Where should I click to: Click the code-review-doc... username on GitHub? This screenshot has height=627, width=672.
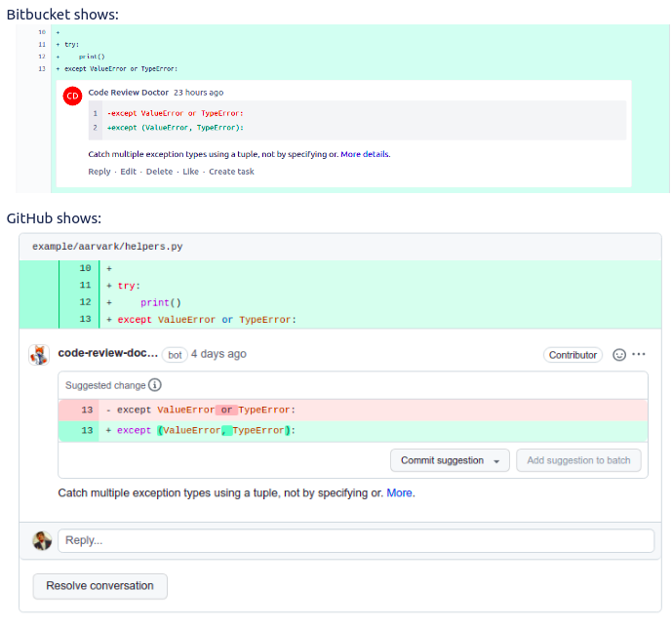pos(108,353)
